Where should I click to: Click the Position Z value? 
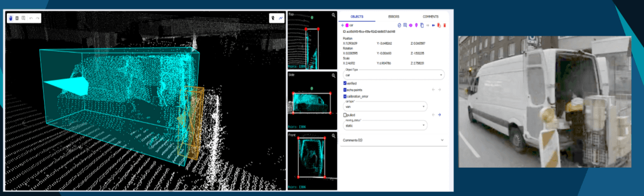tap(418, 43)
